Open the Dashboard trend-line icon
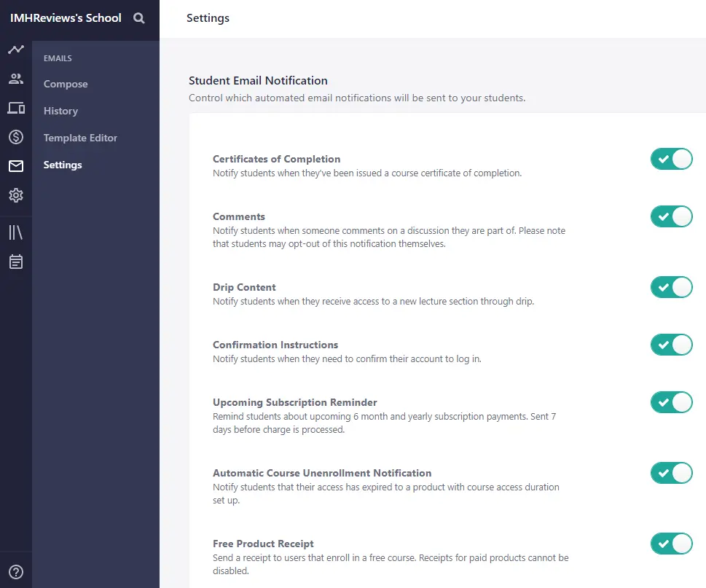The image size is (706, 588). [16, 50]
